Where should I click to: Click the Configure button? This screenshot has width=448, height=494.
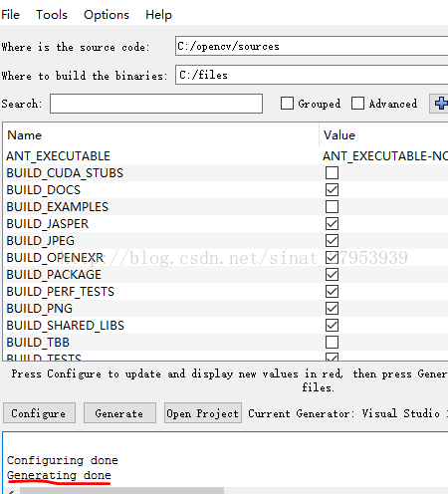click(x=39, y=413)
